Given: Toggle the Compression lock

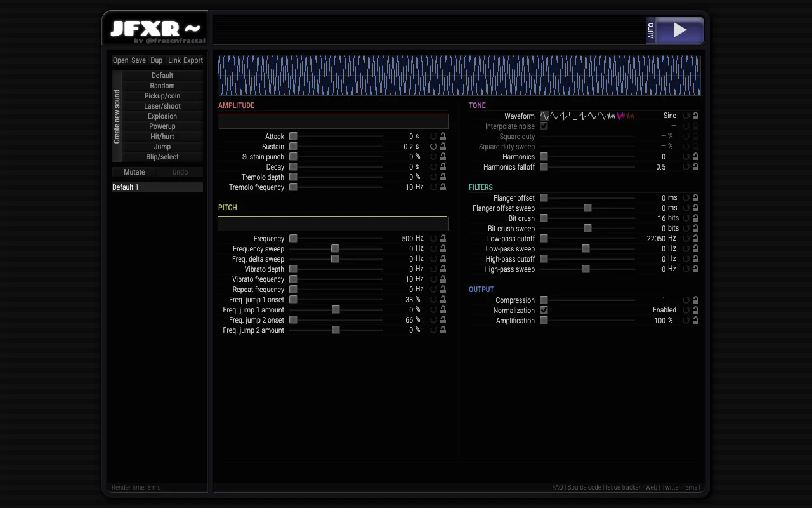Looking at the screenshot, I should tap(695, 300).
